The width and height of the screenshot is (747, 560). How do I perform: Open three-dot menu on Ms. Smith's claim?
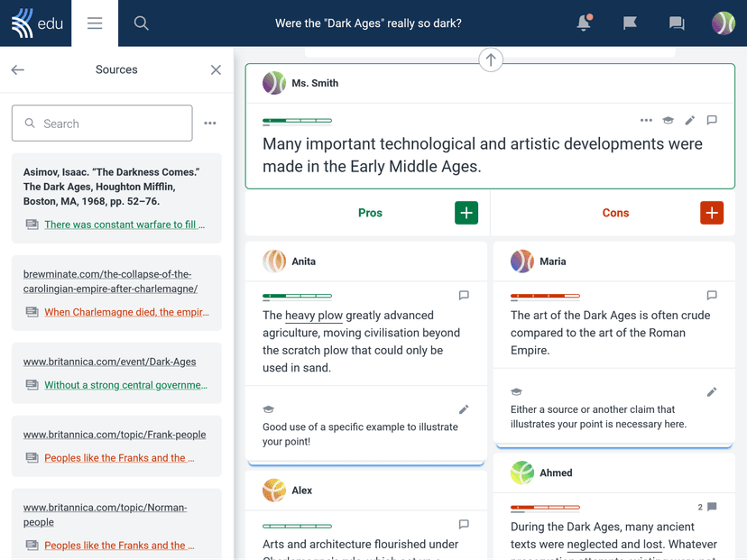[x=646, y=120]
